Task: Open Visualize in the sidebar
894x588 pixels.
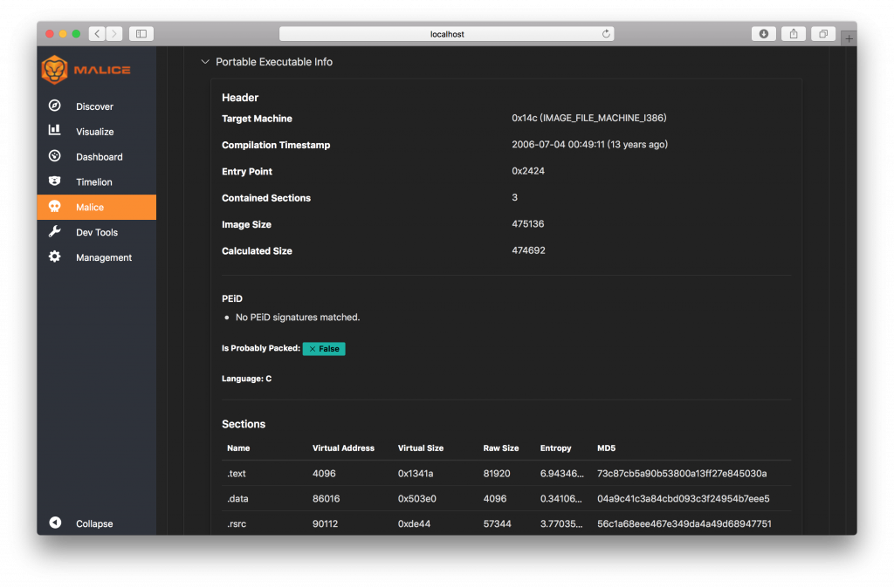Action: [94, 132]
